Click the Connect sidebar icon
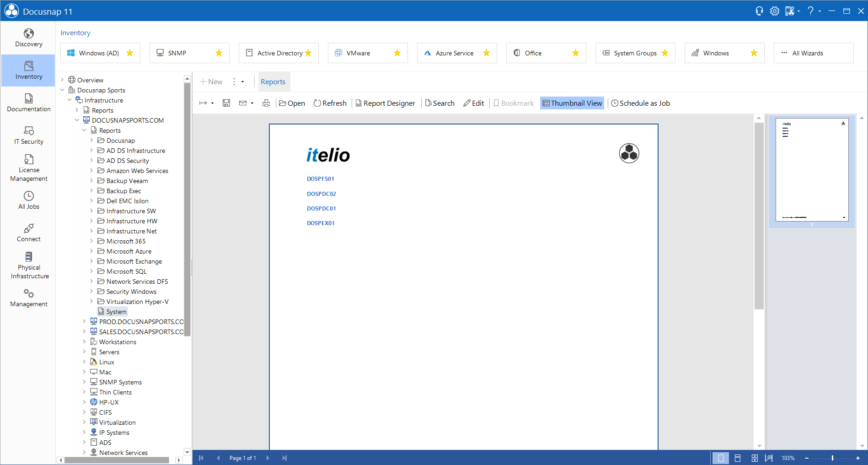The image size is (868, 465). (x=28, y=232)
